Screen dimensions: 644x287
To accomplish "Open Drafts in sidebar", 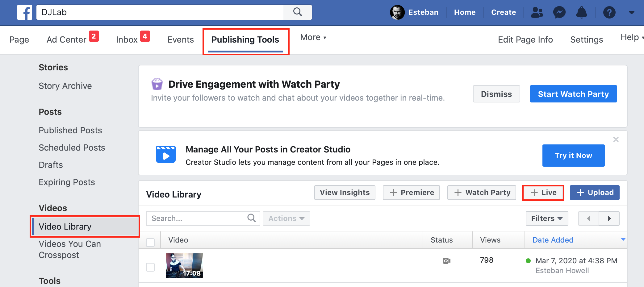I will (x=51, y=165).
